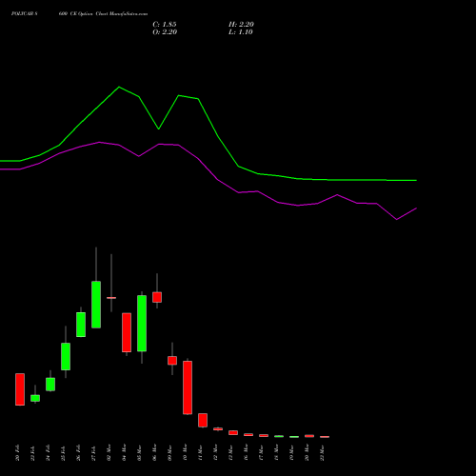Click the 20 Feb date label
The height and width of the screenshot is (476, 476).
17,452
